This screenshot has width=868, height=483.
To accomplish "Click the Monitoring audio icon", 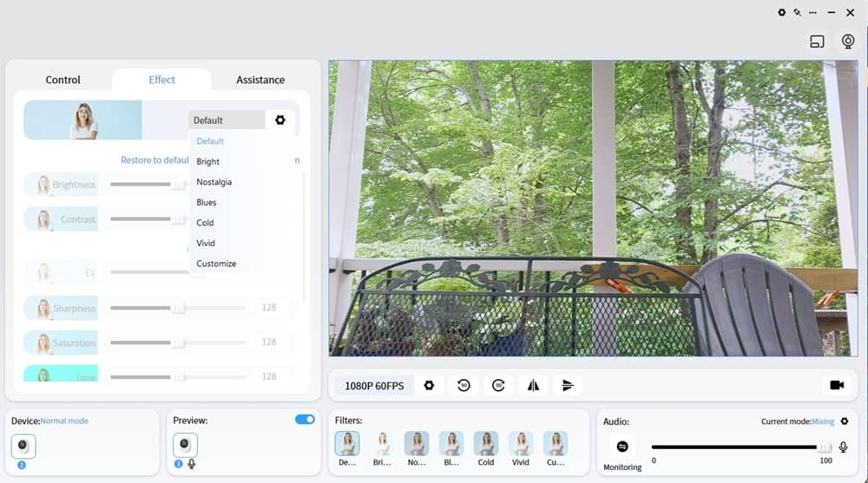I will (x=622, y=446).
